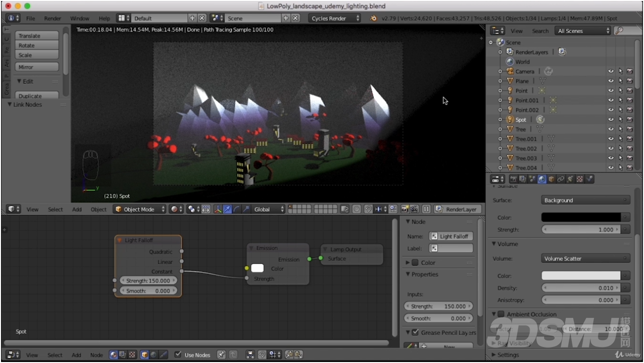Viewport: 644px width, 363px height.
Task: Click the Duplicate button
Action: tap(37, 95)
